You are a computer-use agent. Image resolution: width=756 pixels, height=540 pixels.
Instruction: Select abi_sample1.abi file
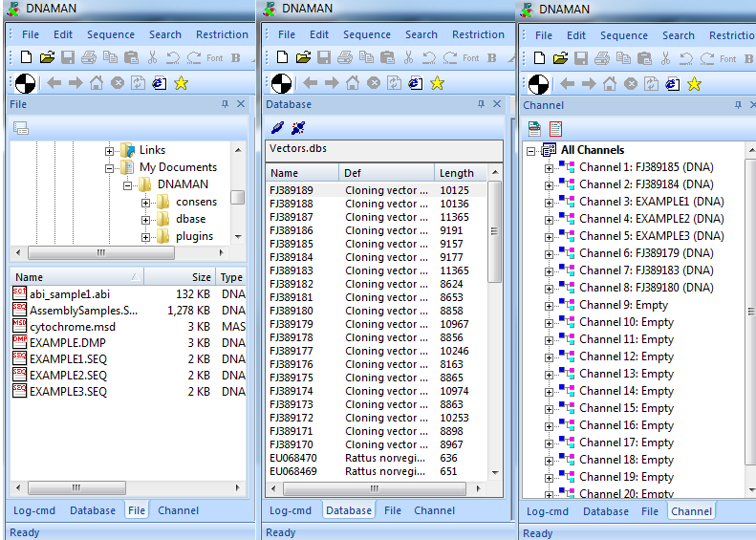70,294
